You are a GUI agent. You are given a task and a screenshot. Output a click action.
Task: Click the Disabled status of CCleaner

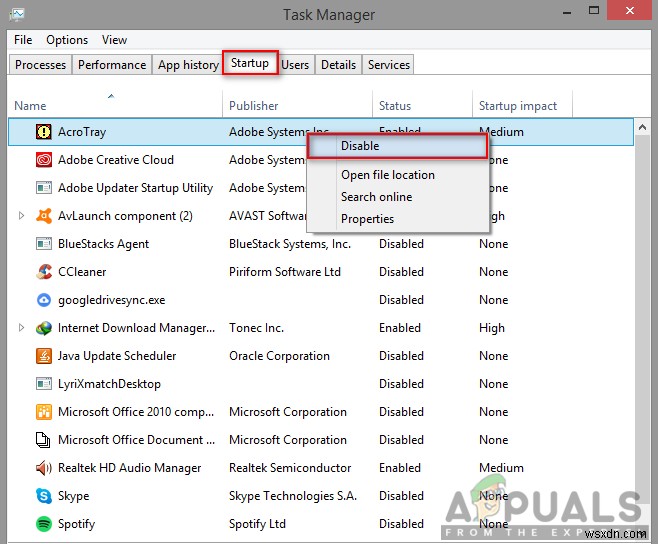(x=401, y=272)
